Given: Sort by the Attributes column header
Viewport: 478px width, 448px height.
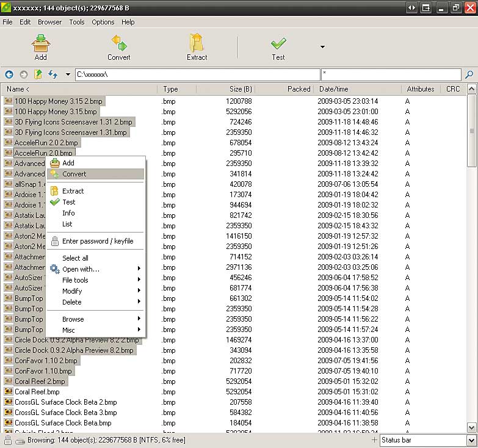Looking at the screenshot, I should pos(421,89).
